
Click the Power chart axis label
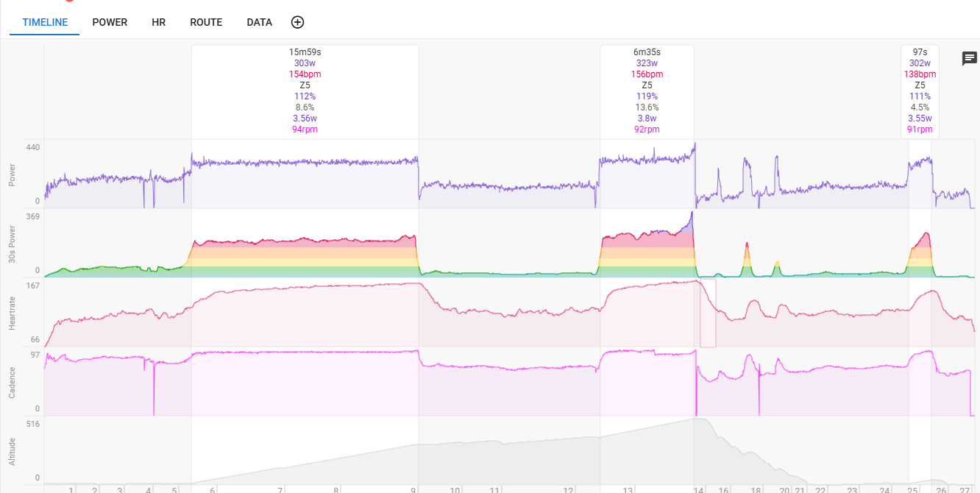[12, 174]
